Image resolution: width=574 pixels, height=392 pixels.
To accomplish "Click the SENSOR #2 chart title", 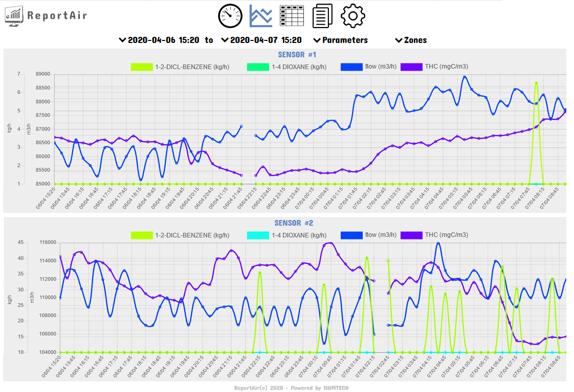I will point(294,223).
